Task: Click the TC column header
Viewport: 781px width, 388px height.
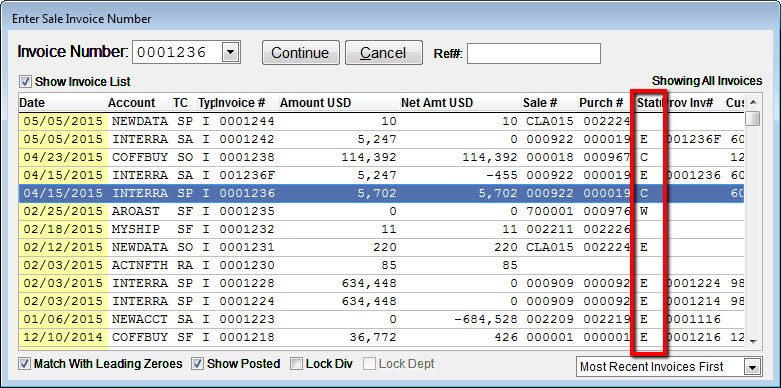Action: 184,103
